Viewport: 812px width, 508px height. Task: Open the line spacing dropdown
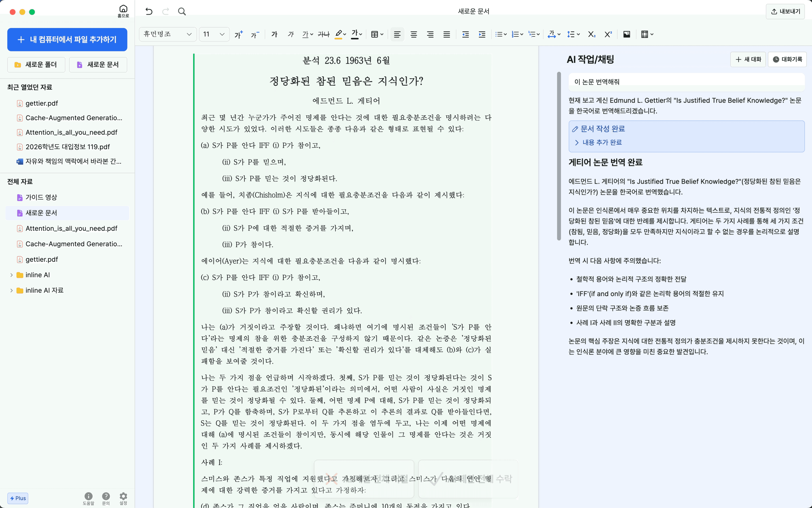pyautogui.click(x=573, y=34)
